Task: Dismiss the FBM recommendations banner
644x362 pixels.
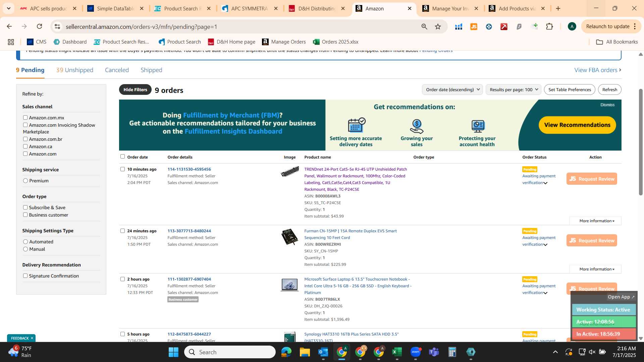Action: (607, 105)
